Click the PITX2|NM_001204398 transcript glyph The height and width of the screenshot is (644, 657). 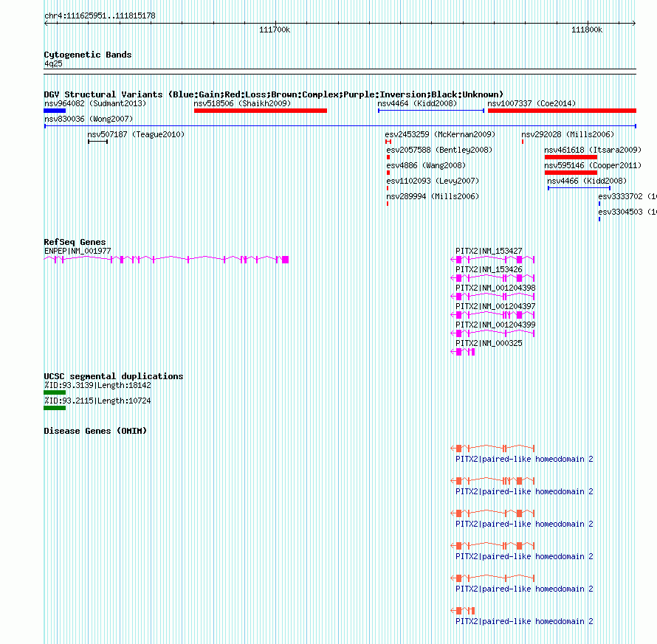click(x=492, y=297)
